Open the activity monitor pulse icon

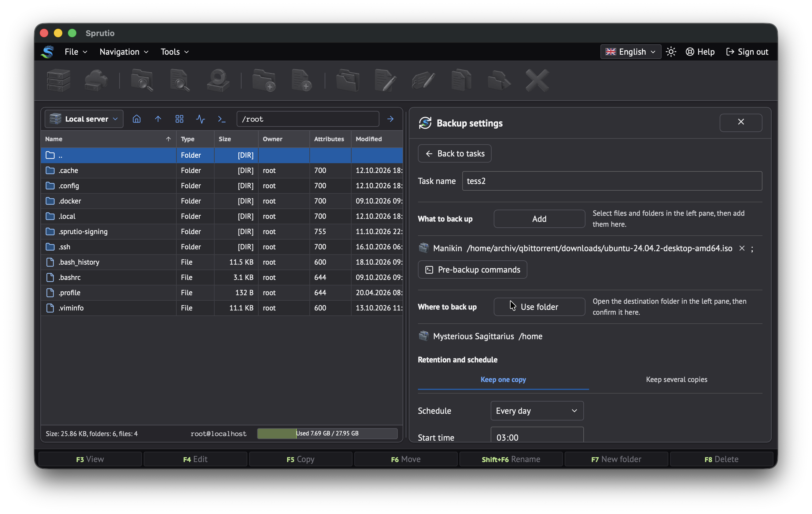click(201, 119)
